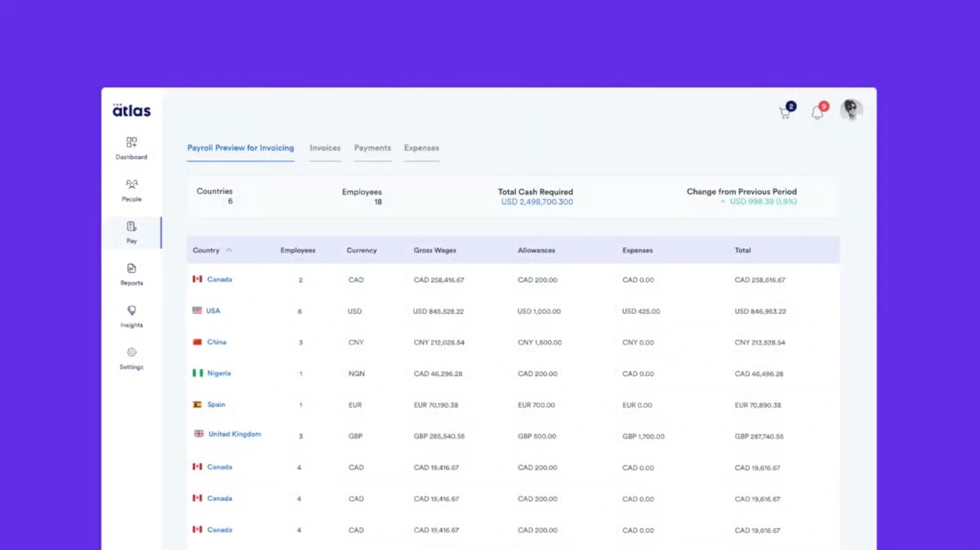Open the People sidebar icon

click(x=131, y=185)
